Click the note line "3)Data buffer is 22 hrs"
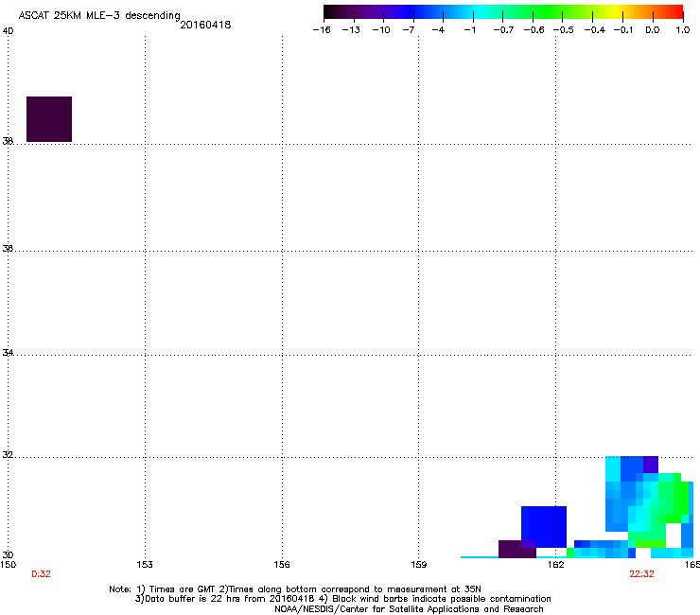700x615 pixels. coord(342,599)
